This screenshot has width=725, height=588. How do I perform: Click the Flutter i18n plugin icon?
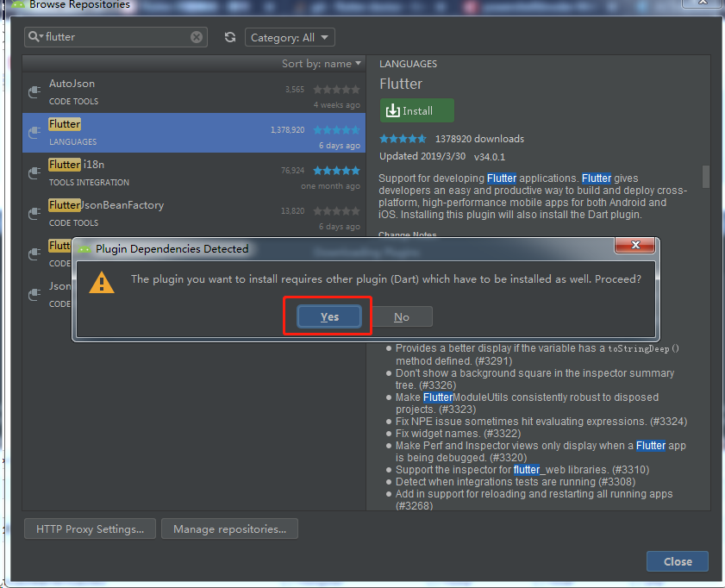tap(34, 173)
